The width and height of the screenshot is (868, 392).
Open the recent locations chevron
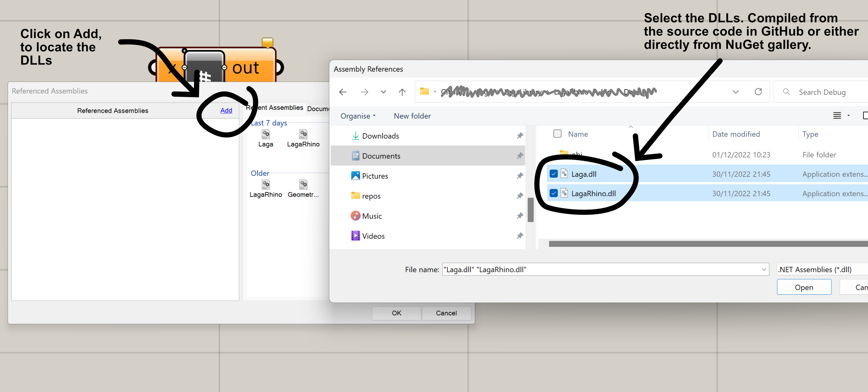tap(383, 92)
